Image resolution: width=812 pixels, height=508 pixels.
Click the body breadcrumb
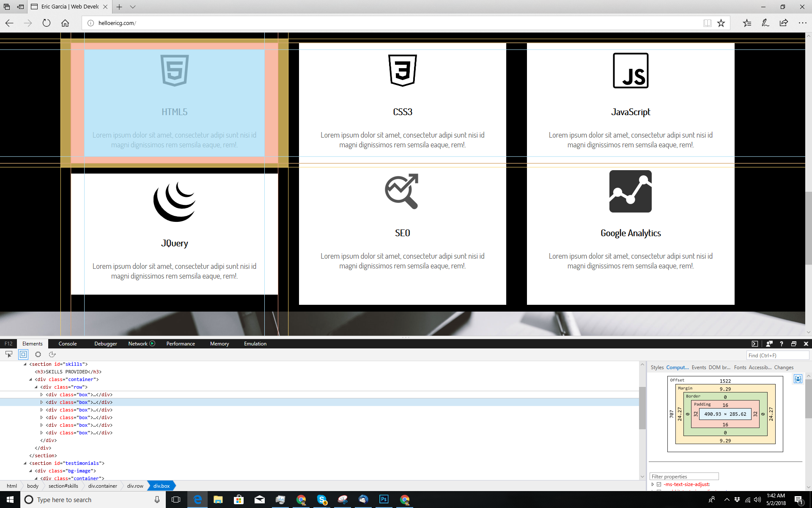33,486
